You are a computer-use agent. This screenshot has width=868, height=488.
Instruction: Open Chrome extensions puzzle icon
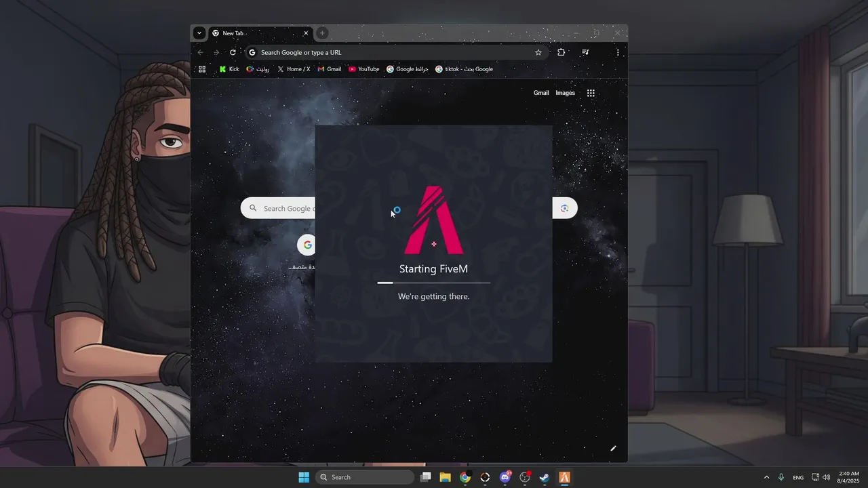(x=561, y=52)
